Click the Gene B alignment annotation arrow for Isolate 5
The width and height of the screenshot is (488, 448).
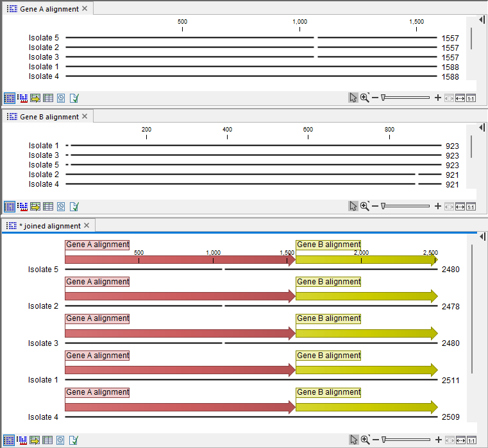pyautogui.click(x=366, y=259)
